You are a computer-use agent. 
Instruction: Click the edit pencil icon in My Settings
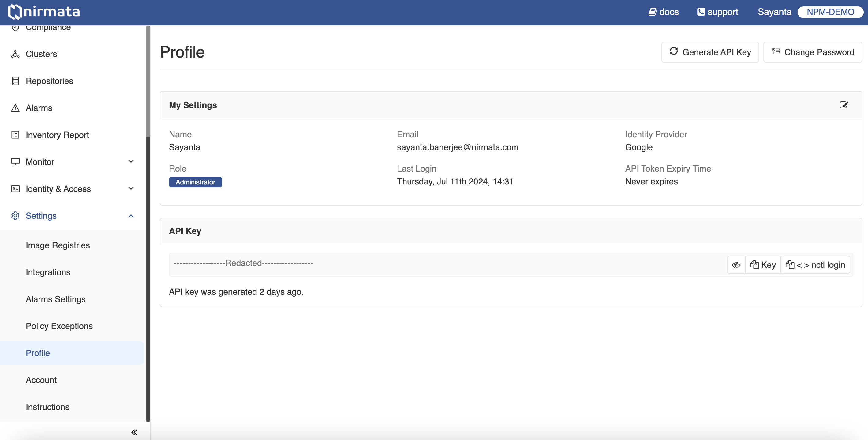pyautogui.click(x=844, y=105)
